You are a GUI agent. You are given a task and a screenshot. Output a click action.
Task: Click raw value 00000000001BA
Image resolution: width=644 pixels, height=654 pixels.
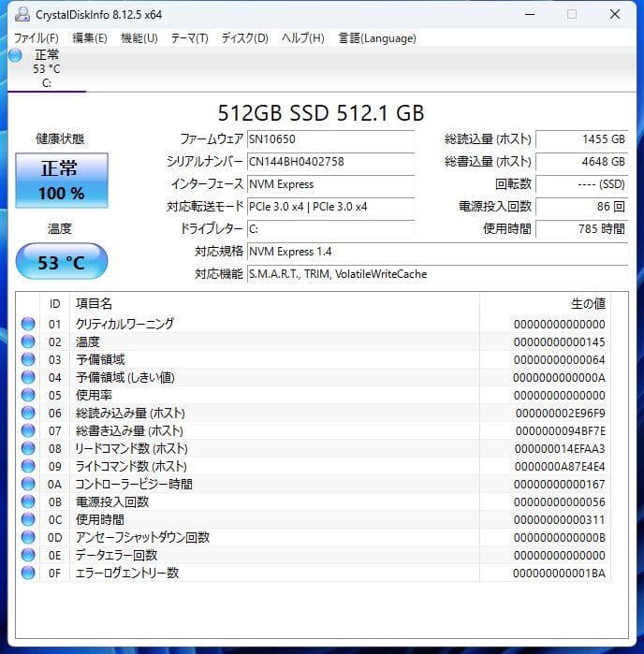pos(559,574)
